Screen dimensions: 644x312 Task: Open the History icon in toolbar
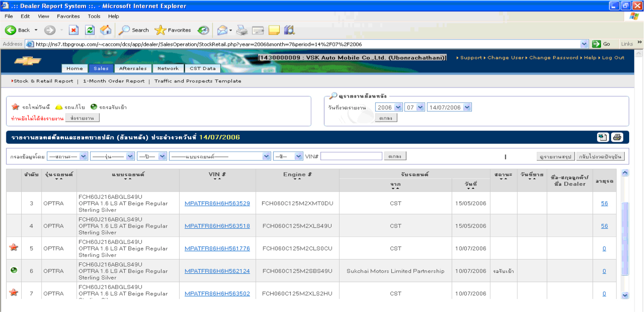coord(204,30)
